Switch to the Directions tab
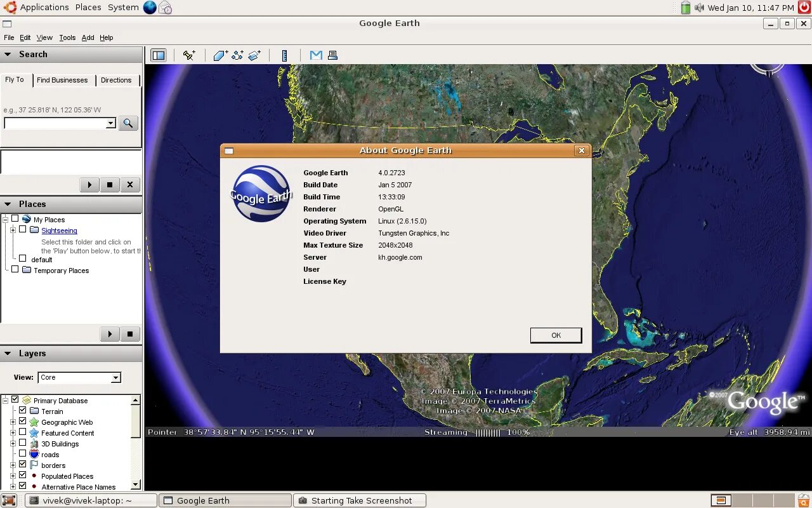The height and width of the screenshot is (508, 812). (x=116, y=81)
